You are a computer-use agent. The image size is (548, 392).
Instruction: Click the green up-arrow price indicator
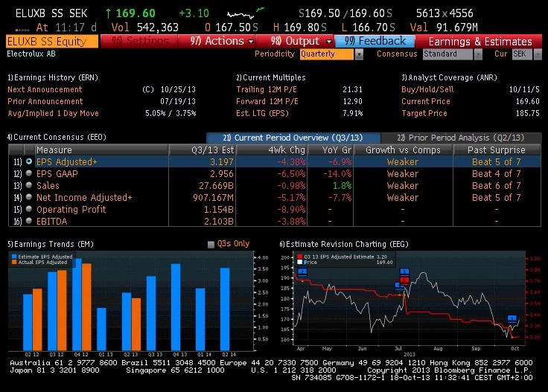[109, 13]
